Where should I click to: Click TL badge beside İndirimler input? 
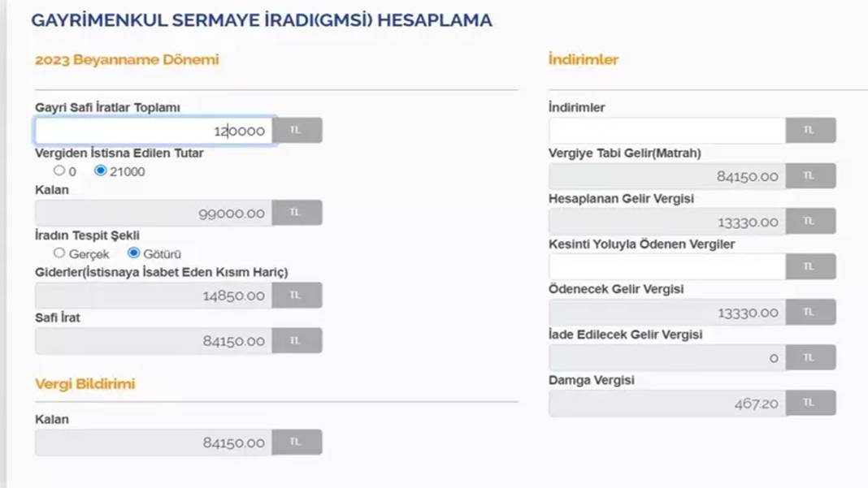pyautogui.click(x=810, y=130)
